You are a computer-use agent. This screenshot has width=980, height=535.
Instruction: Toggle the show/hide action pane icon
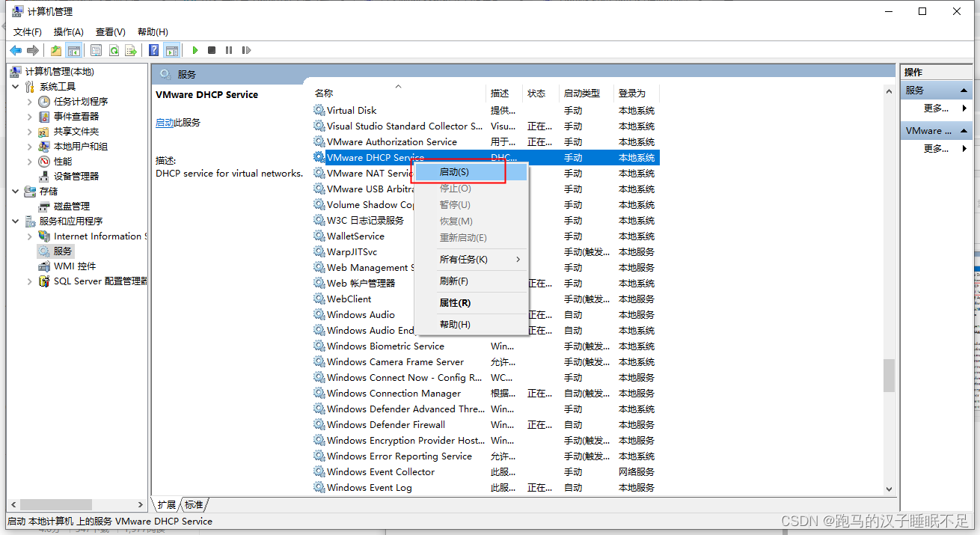pos(171,50)
